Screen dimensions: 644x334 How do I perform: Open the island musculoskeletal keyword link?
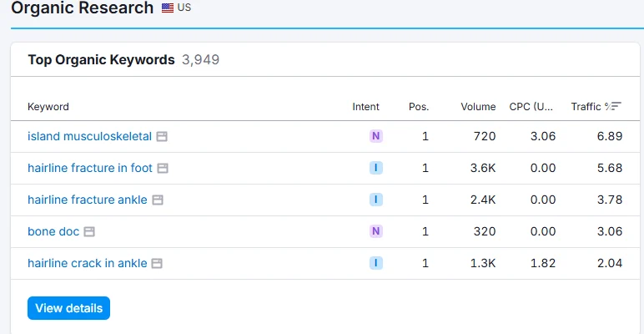click(x=89, y=136)
